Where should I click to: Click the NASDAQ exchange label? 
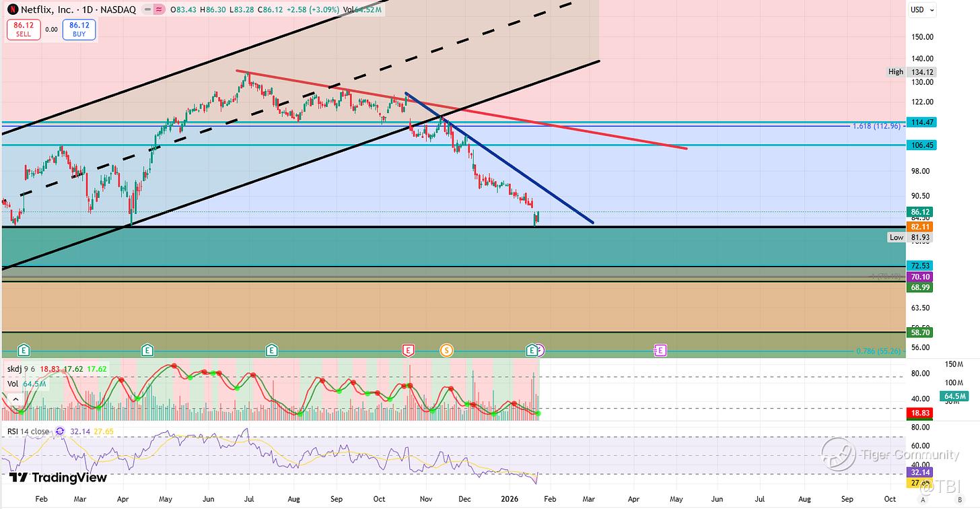coord(116,10)
